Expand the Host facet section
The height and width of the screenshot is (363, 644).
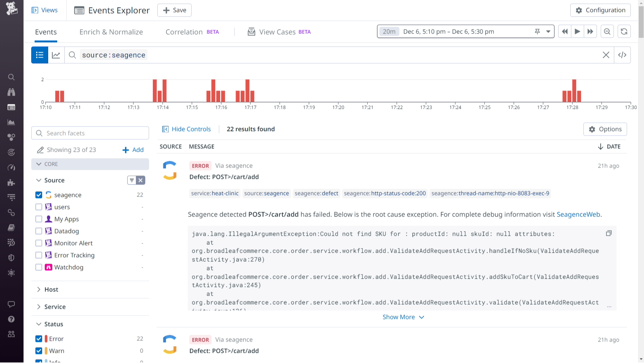pos(39,289)
